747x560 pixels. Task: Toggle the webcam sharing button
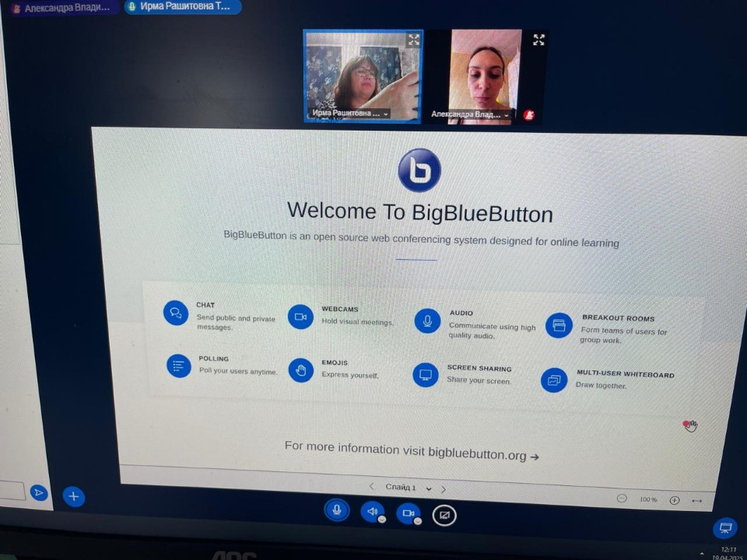[408, 513]
